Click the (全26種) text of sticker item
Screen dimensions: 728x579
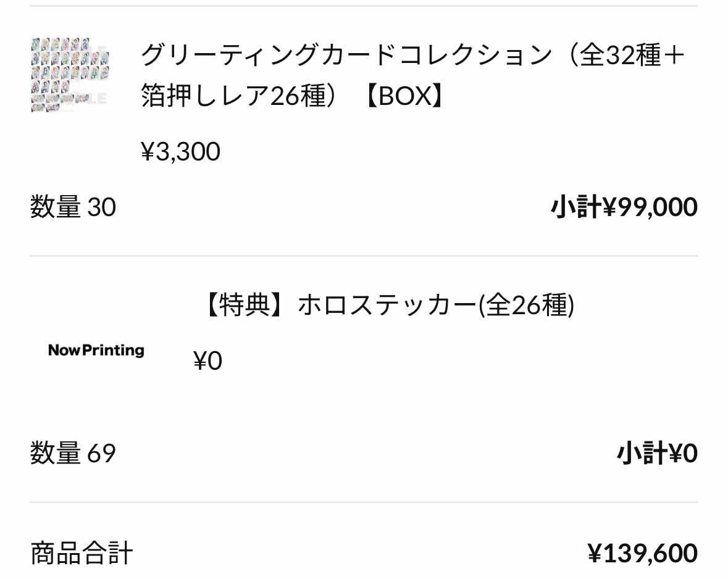(x=527, y=306)
